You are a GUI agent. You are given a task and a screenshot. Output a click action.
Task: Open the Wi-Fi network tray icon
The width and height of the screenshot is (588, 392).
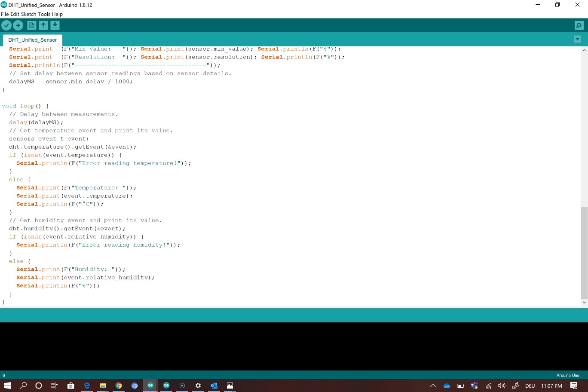pos(489,386)
